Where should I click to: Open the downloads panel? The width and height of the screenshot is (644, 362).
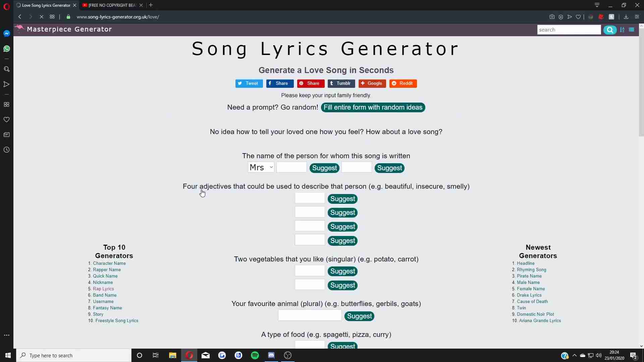coord(625,17)
